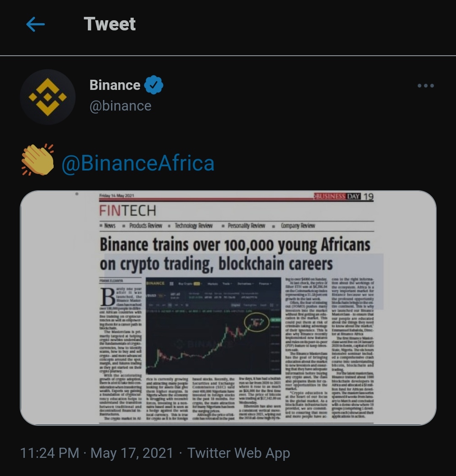Click the Tweet header title

pyautogui.click(x=110, y=24)
